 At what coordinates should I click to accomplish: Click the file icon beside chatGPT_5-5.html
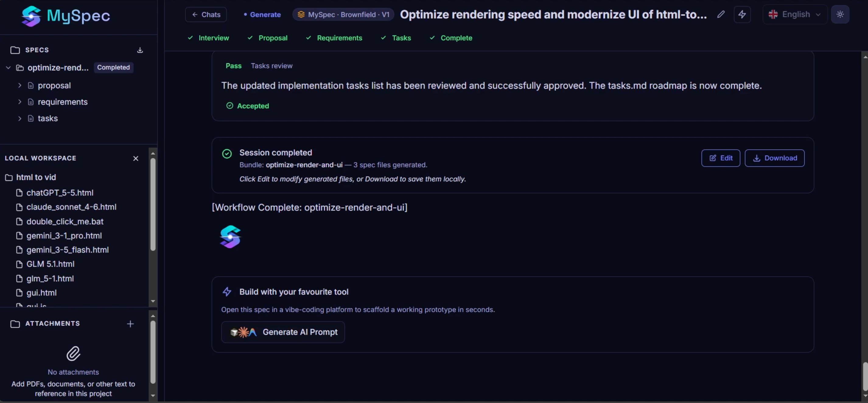point(19,193)
